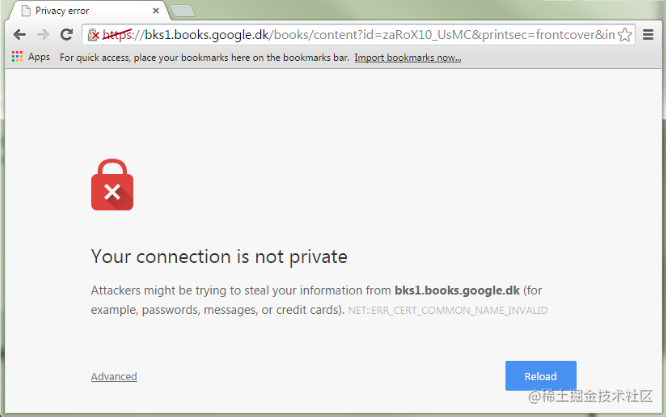Click the broken padlock icon in address bar
The width and height of the screenshot is (666, 417).
coord(93,35)
